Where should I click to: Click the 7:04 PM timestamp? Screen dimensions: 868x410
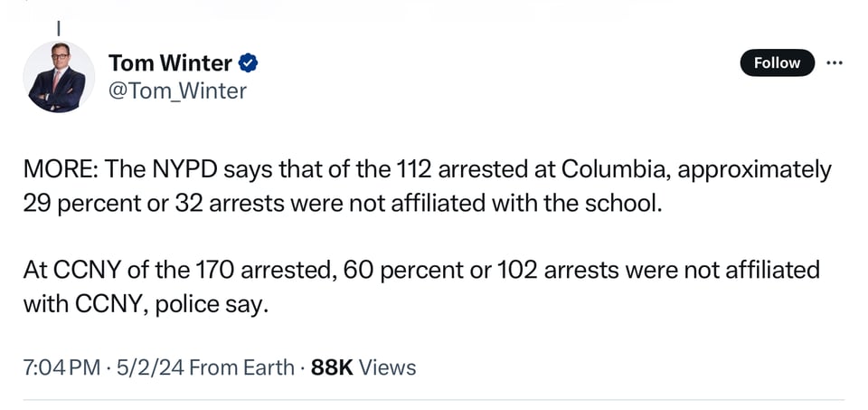tap(61, 367)
